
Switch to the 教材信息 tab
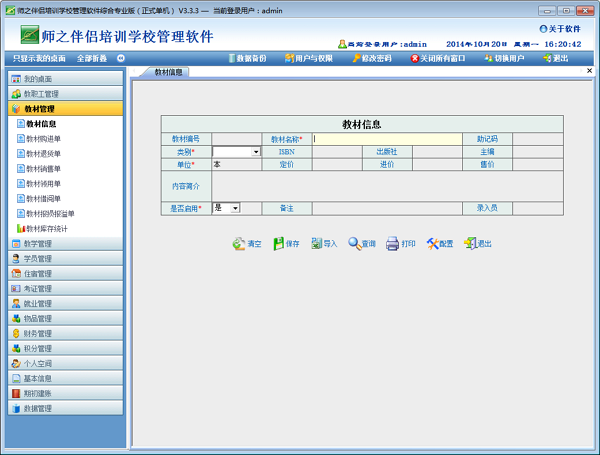coord(168,72)
